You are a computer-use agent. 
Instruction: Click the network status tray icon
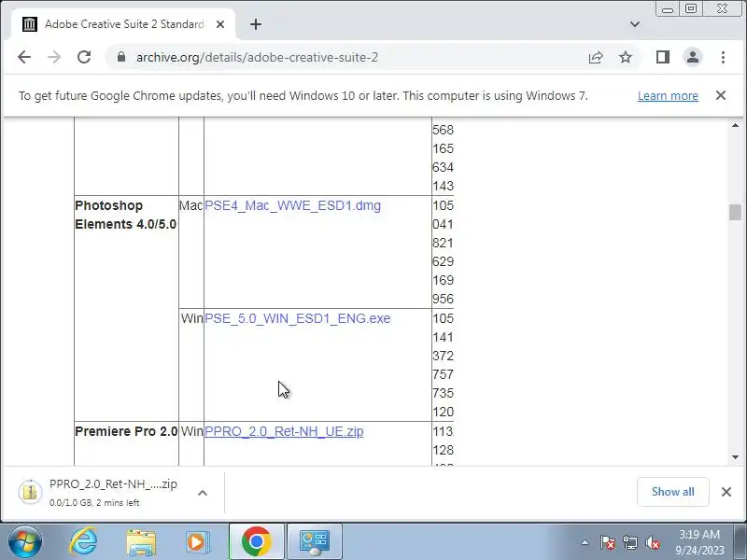coord(629,542)
